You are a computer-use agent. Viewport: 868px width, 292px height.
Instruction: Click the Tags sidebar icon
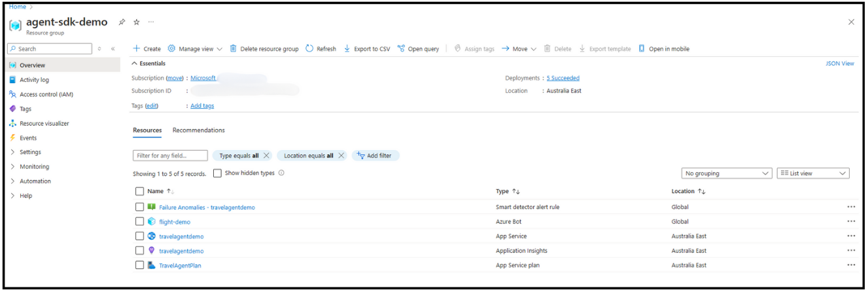click(x=13, y=109)
